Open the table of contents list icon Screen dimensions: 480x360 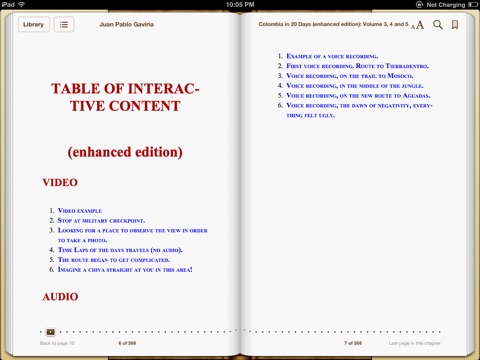tap(64, 24)
